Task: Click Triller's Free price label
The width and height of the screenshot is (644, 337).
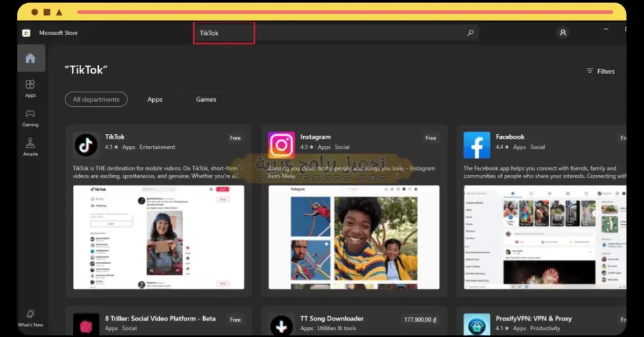Action: (235, 319)
